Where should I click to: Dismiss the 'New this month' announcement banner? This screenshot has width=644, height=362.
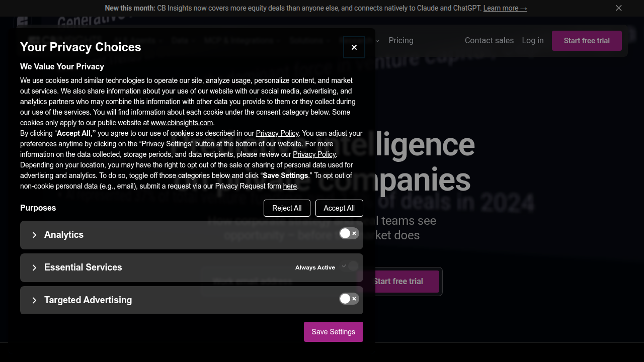(619, 8)
